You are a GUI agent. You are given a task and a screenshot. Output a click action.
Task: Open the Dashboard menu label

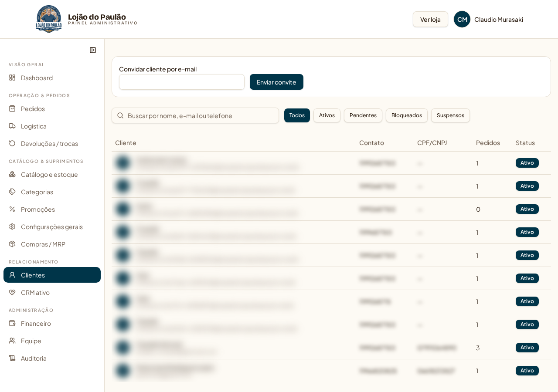pyautogui.click(x=37, y=78)
